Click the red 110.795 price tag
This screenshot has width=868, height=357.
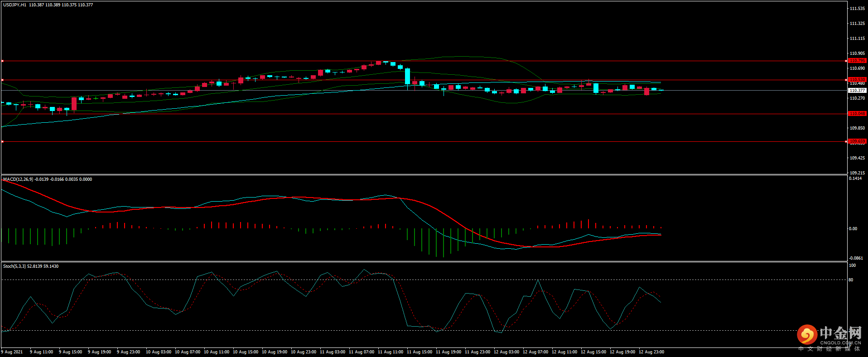coord(857,61)
